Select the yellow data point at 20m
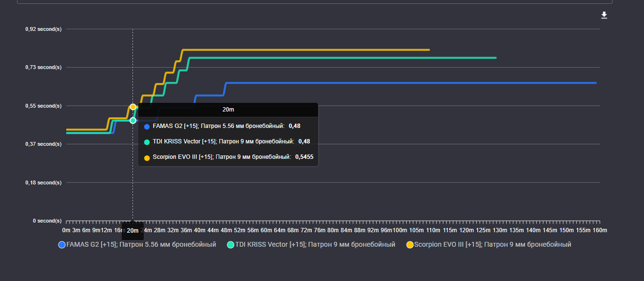The image size is (644, 281). [x=133, y=107]
